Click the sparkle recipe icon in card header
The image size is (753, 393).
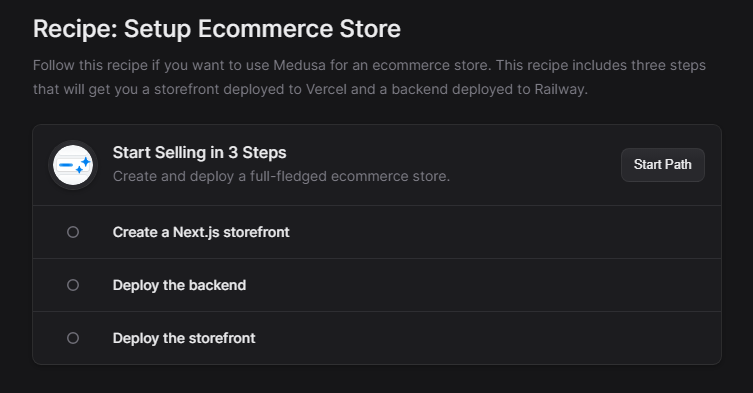coord(73,165)
